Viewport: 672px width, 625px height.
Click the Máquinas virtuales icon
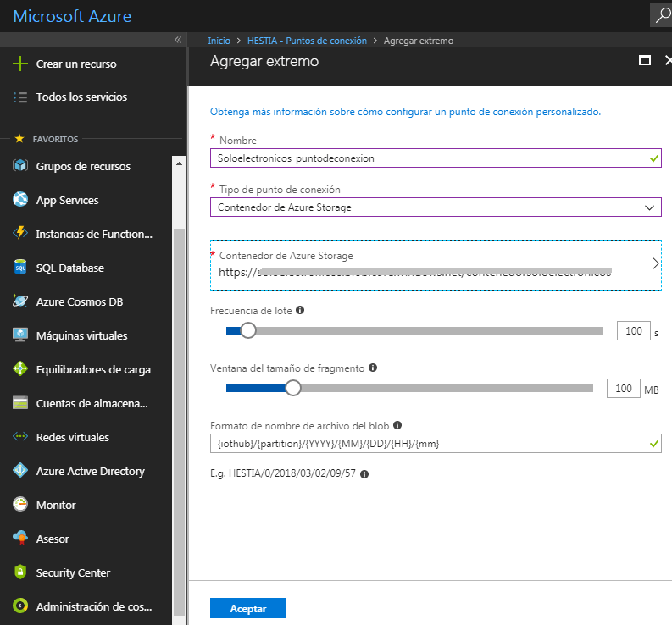pos(21,335)
